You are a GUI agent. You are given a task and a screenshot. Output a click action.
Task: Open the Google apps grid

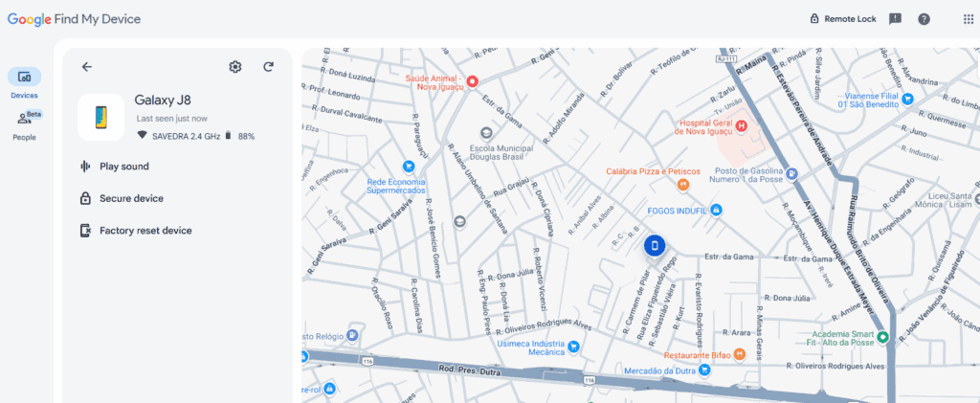pos(969,19)
